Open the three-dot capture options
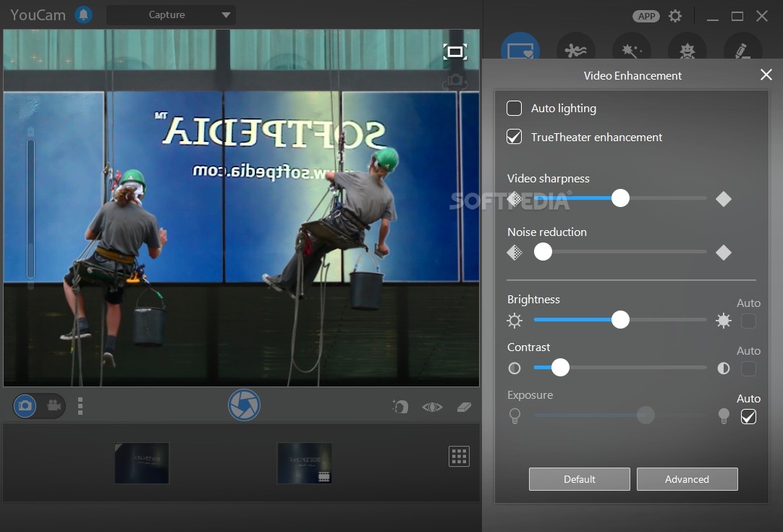Viewport: 783px width, 532px height. point(80,405)
